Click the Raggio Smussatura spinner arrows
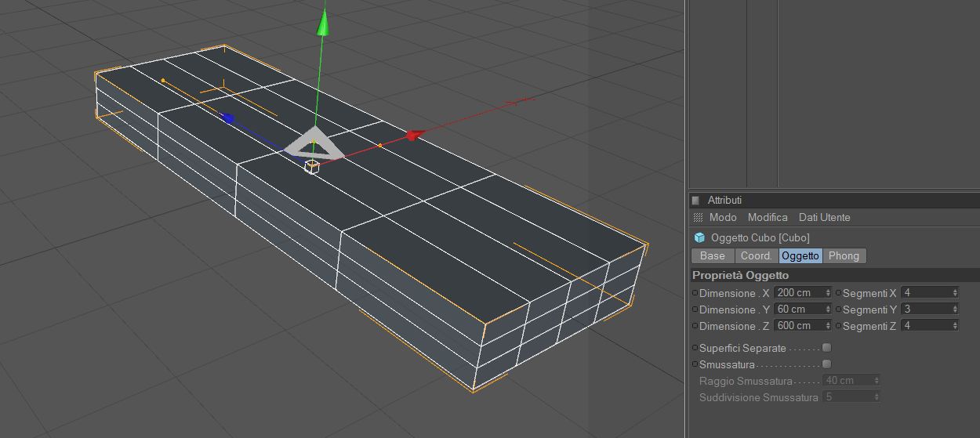 [876, 380]
